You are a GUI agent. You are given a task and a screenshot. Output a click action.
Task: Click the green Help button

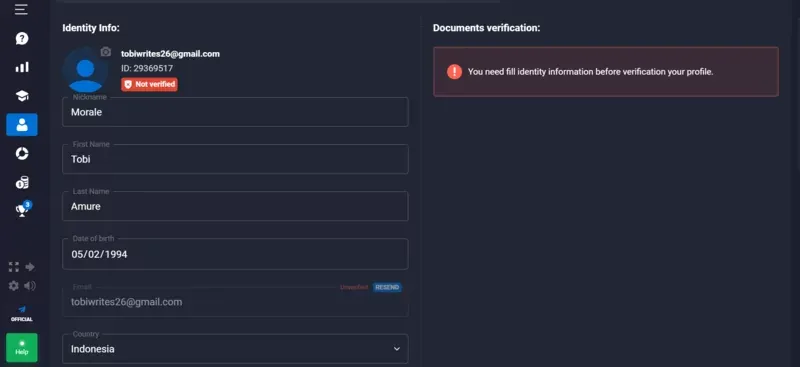click(x=22, y=348)
